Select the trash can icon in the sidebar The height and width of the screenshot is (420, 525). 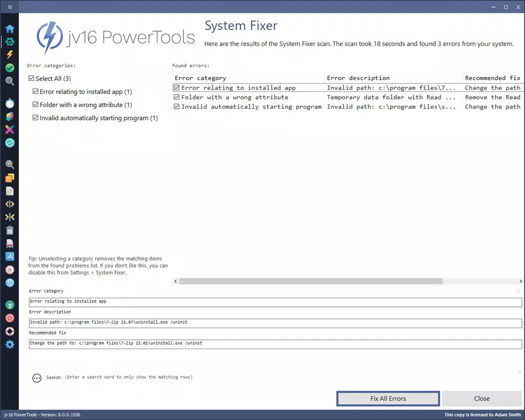coord(9,230)
